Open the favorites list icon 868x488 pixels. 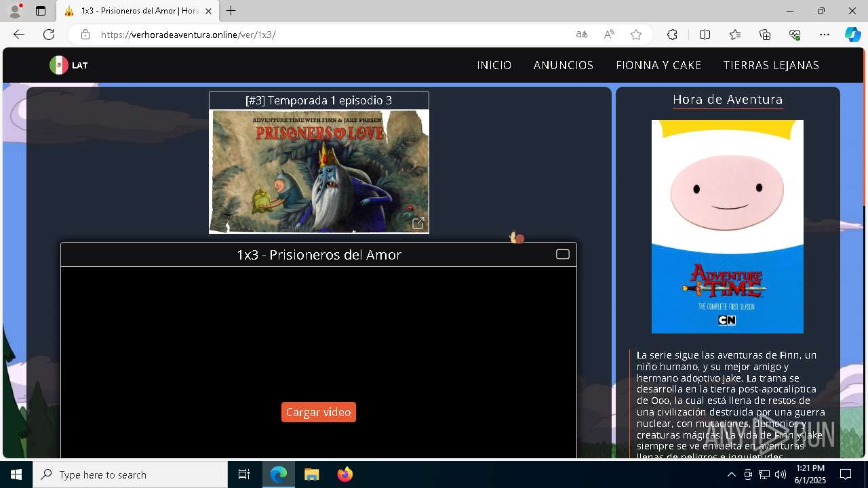click(x=735, y=35)
